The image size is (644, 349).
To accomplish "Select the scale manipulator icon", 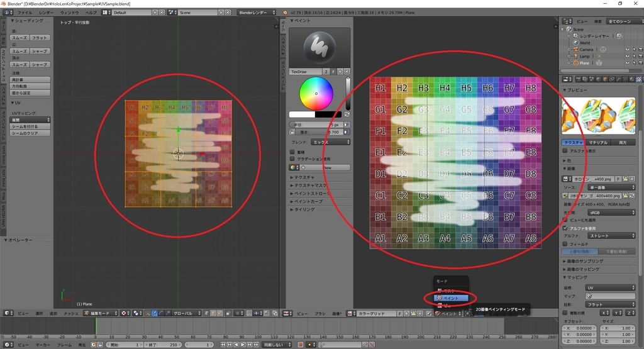I will click(x=167, y=313).
